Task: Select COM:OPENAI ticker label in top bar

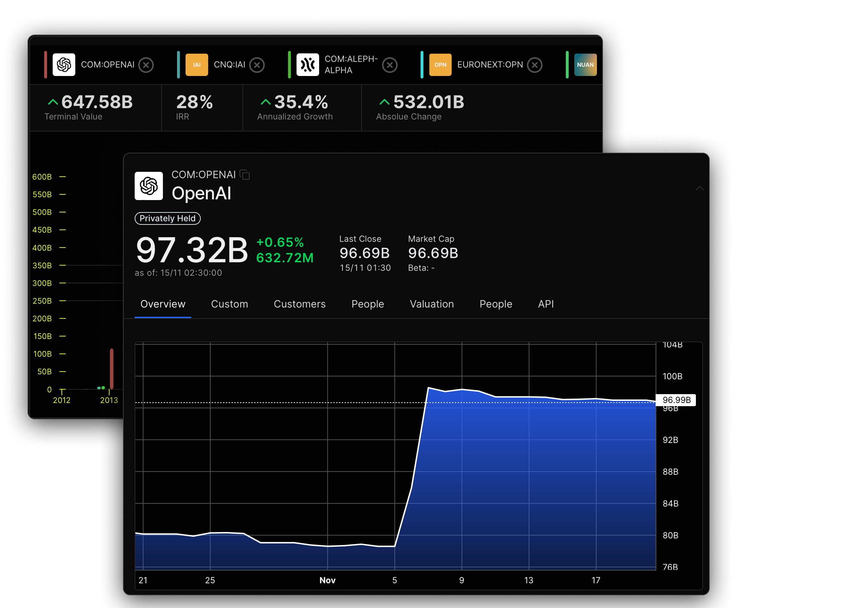Action: tap(108, 65)
